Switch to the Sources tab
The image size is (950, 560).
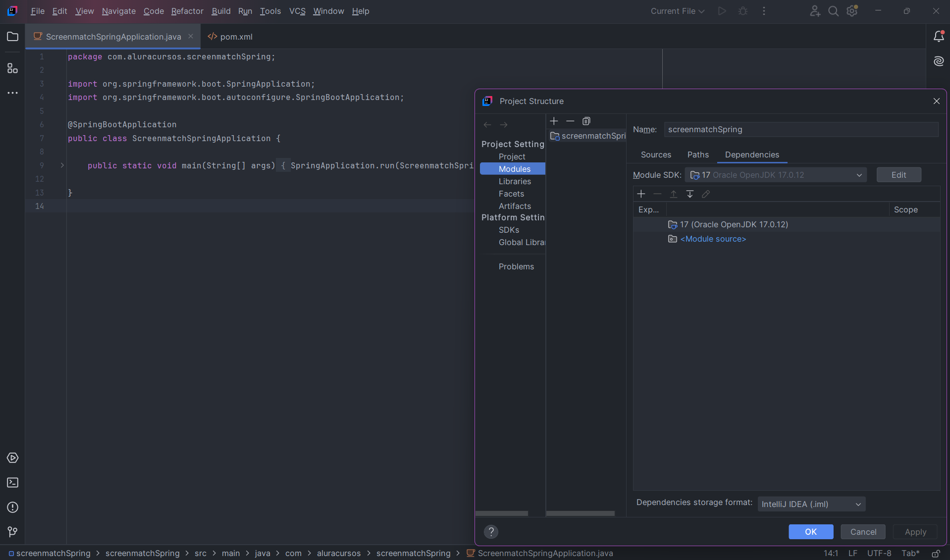tap(656, 155)
